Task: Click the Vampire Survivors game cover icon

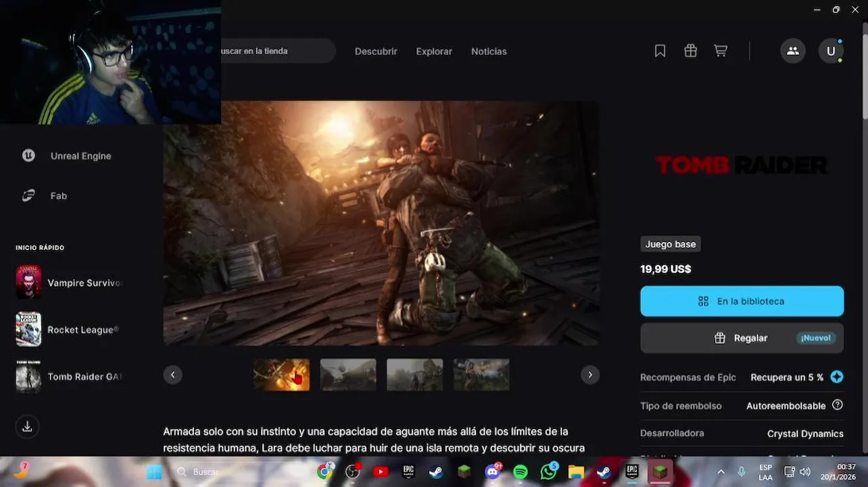Action: [28, 283]
